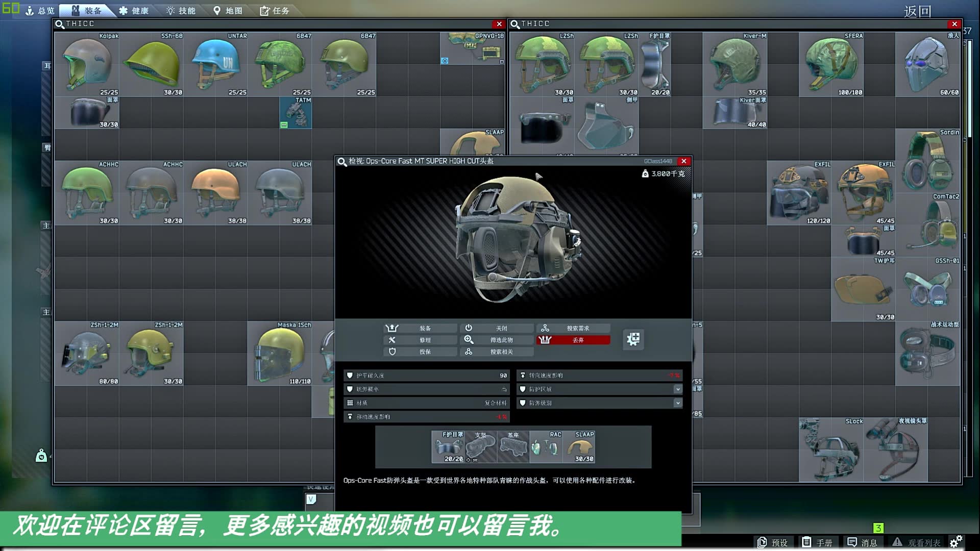Select the TATM item in left container
The height and width of the screenshot is (551, 980).
[296, 113]
